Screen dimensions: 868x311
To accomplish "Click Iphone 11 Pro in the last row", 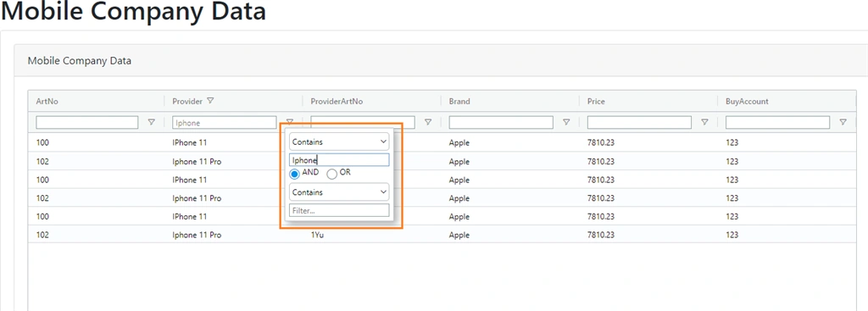I will click(197, 235).
